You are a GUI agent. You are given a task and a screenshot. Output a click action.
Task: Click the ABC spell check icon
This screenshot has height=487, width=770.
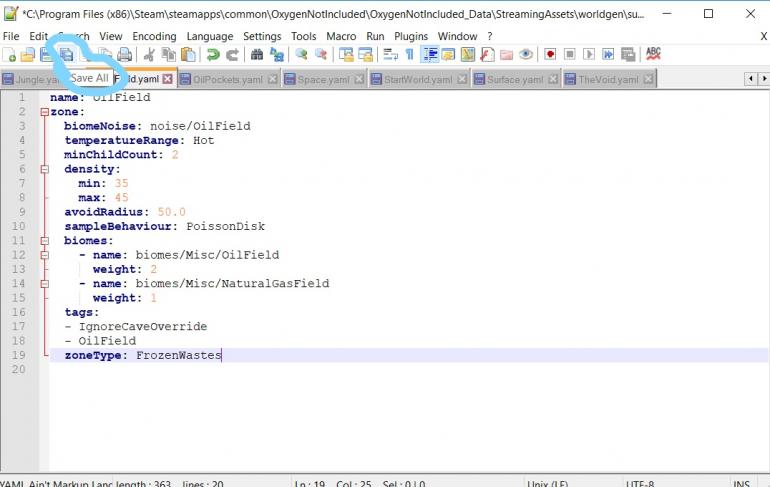(x=653, y=54)
